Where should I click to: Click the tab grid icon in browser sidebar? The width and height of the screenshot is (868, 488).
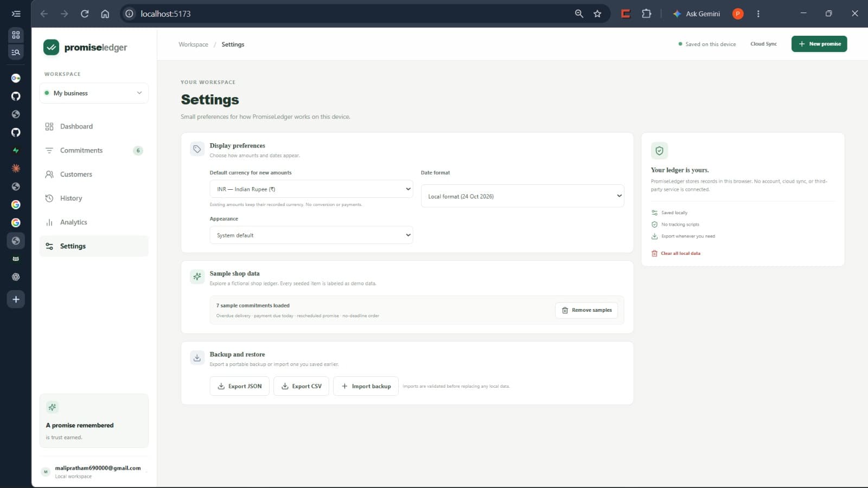[16, 35]
